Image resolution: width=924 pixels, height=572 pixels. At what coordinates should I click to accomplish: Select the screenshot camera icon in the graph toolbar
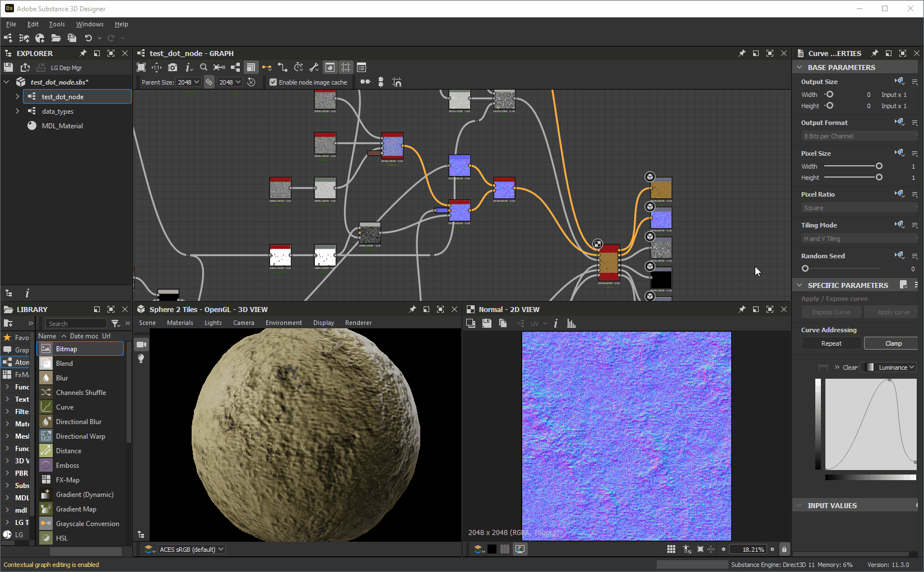(x=172, y=67)
